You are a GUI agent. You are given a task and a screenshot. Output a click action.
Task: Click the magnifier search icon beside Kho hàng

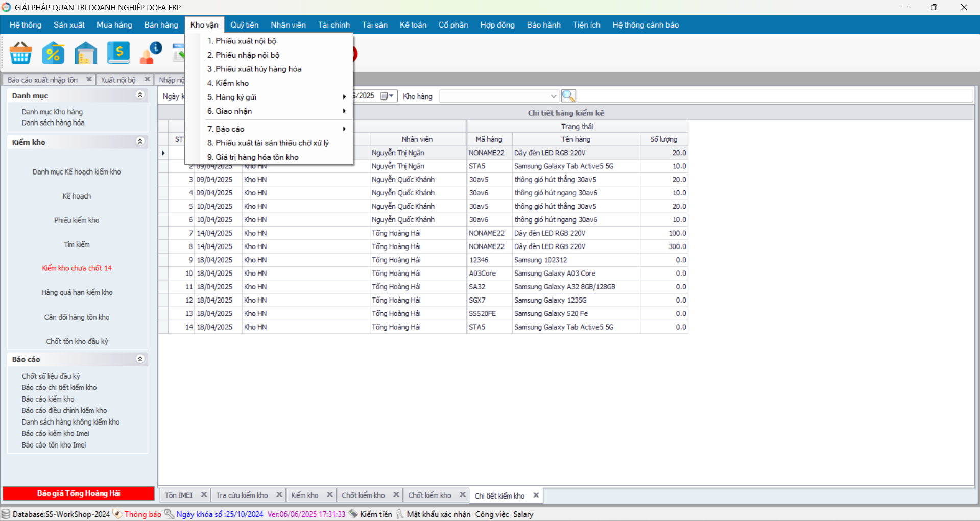coord(568,96)
